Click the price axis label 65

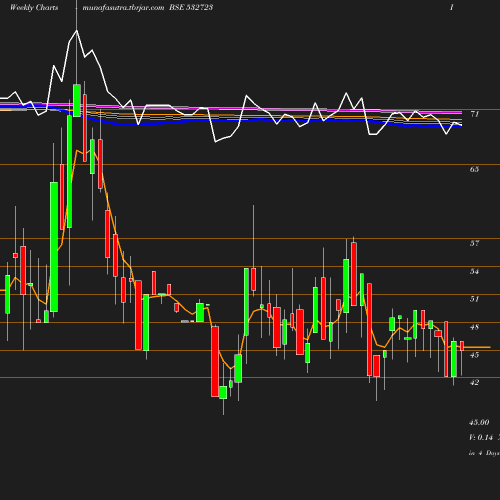474,169
